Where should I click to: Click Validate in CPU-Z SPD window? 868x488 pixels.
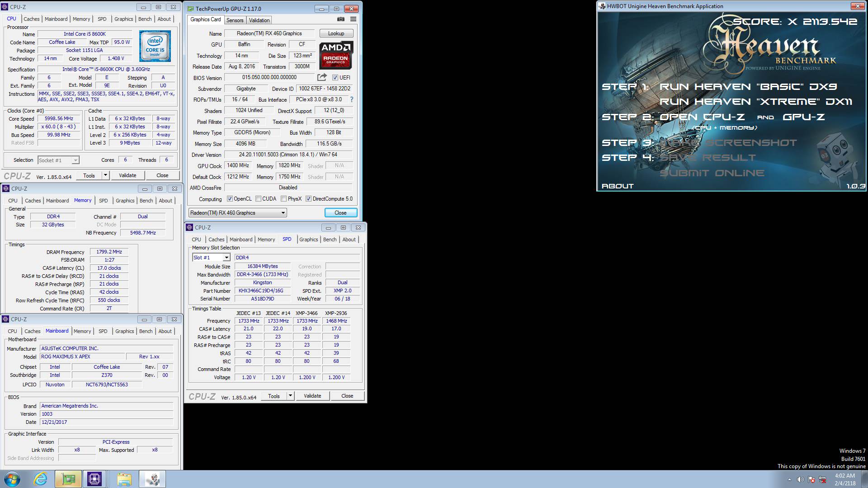[312, 396]
